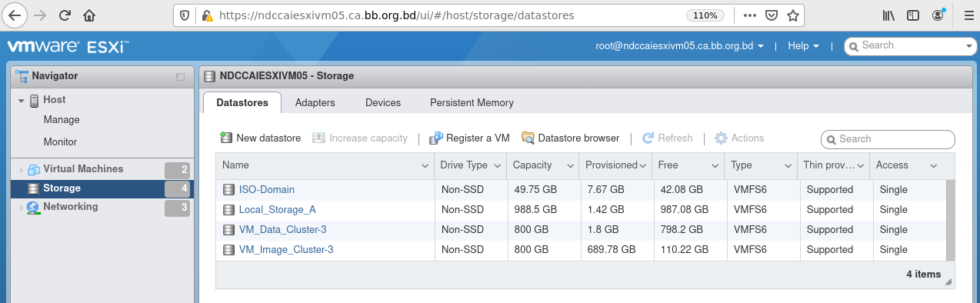Select Monitor under Host
Screen dimensions: 980x303
(61, 142)
